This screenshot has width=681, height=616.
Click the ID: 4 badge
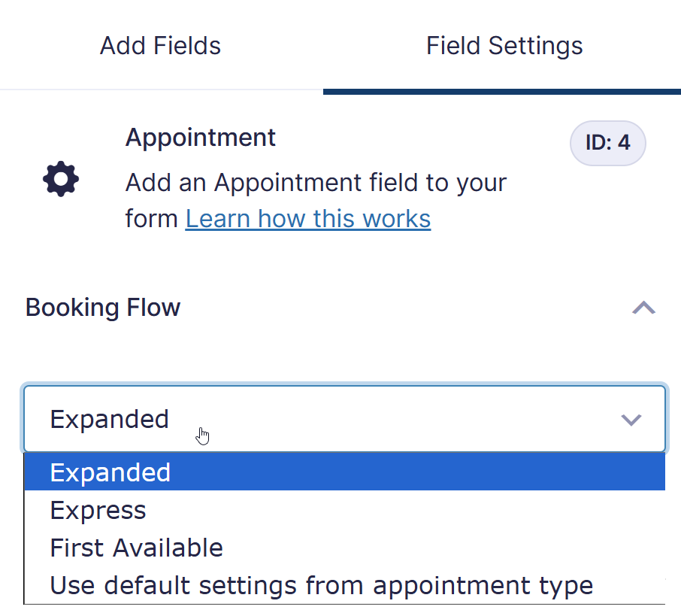click(607, 143)
